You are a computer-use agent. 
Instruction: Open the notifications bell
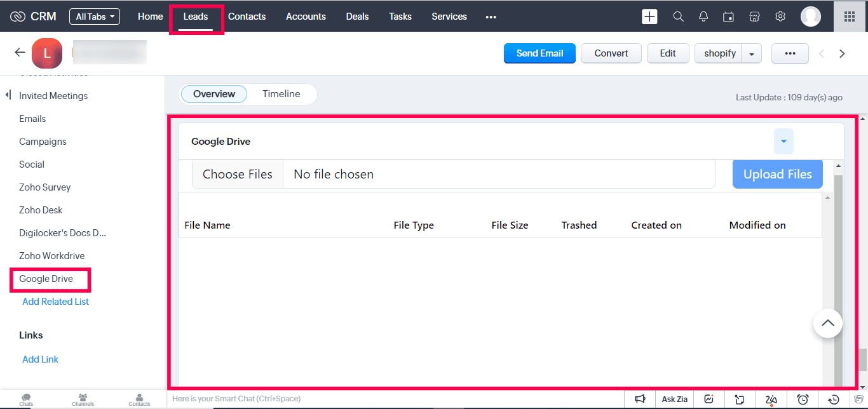pyautogui.click(x=703, y=17)
